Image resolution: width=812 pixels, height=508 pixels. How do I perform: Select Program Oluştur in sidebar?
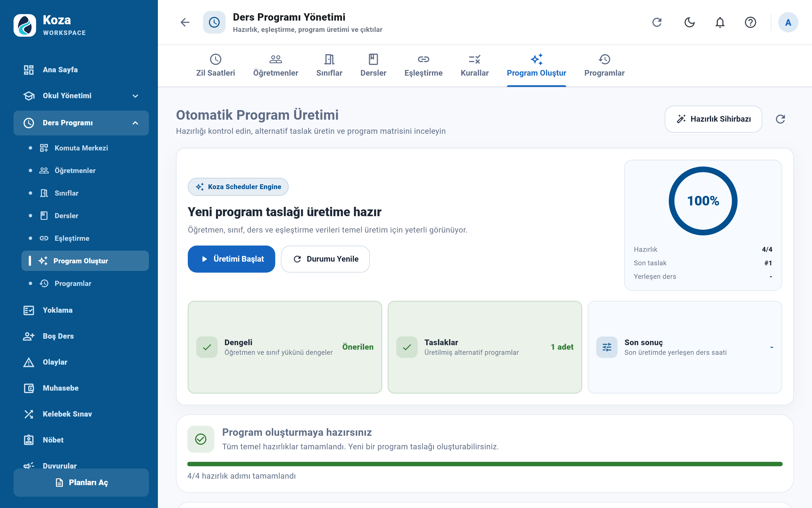(x=85, y=261)
